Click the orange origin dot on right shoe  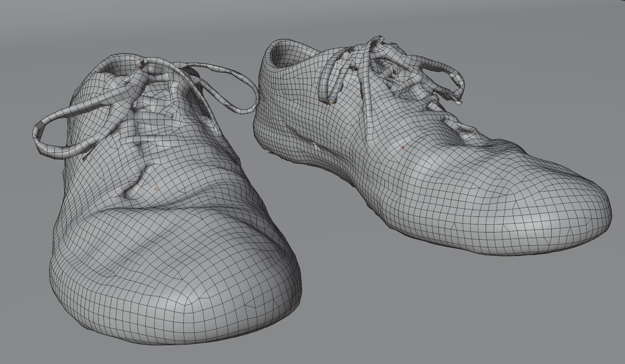pos(403,147)
